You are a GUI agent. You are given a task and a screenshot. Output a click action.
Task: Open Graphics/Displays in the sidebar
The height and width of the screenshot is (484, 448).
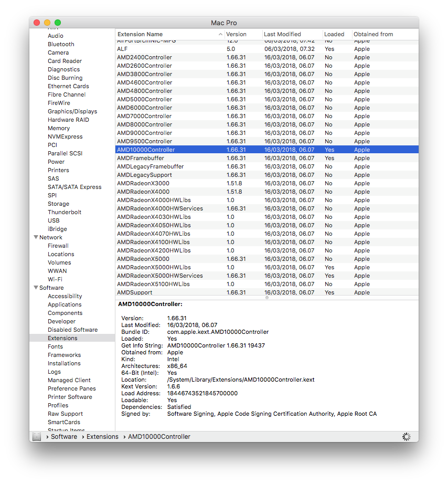72,111
